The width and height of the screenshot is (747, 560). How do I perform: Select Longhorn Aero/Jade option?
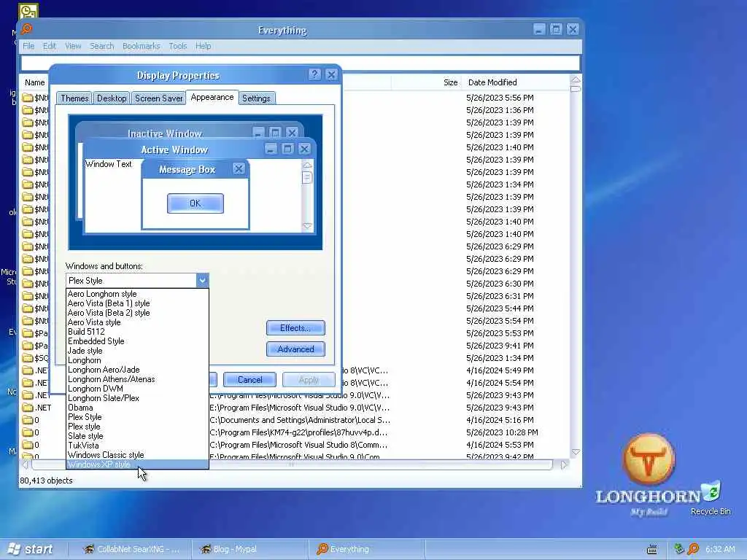[137, 370]
